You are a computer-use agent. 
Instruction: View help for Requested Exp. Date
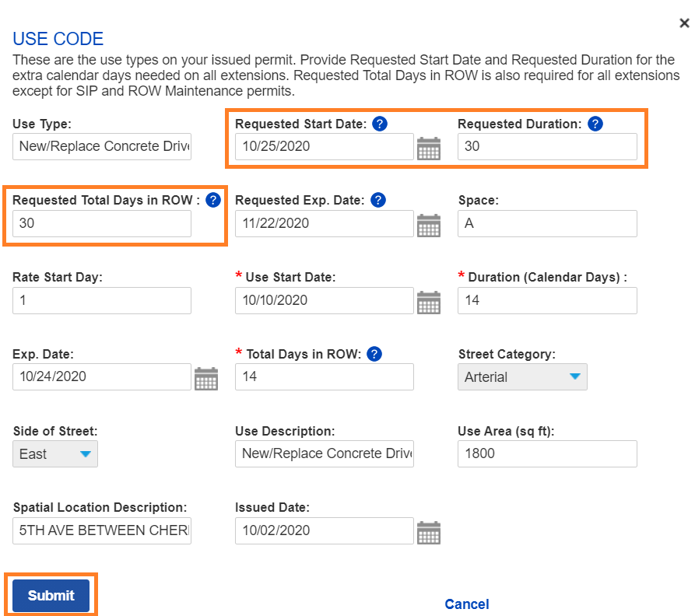[378, 199]
